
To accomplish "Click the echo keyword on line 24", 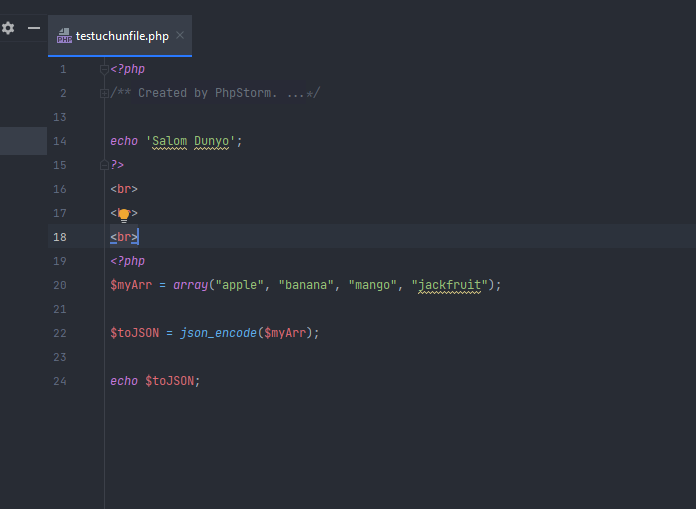I will click(x=124, y=381).
